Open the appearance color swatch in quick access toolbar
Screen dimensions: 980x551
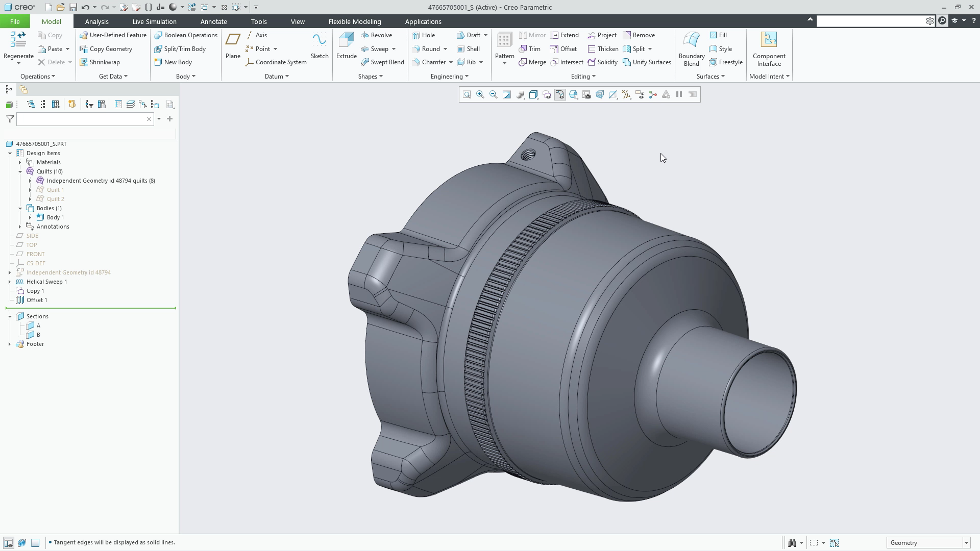point(174,7)
